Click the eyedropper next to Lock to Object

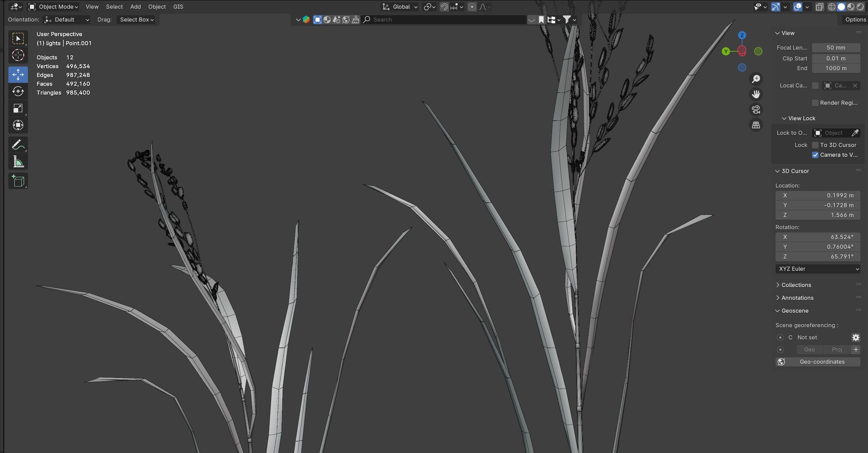point(855,133)
